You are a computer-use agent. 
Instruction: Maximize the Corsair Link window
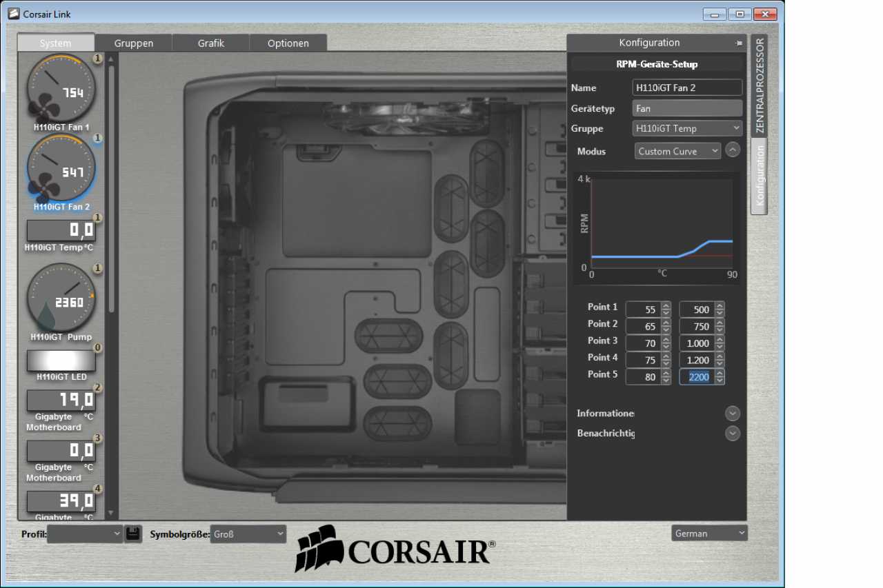point(740,14)
